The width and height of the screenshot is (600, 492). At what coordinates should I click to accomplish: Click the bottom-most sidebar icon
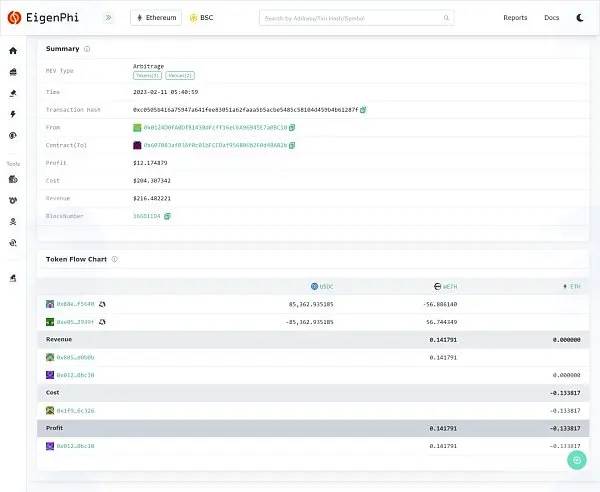[13, 278]
